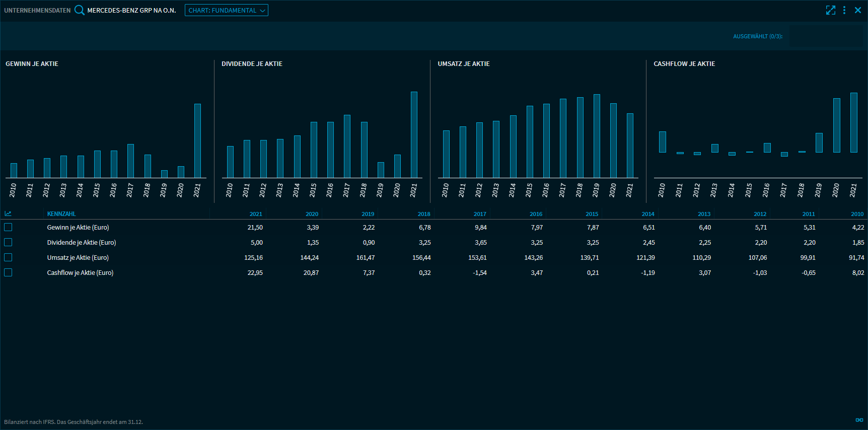The image size is (868, 430).
Task: Click the company search magnifier icon
Action: tap(80, 10)
